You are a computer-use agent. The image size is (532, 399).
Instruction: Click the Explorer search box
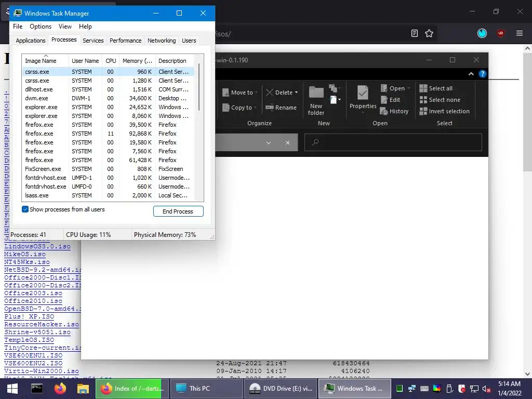[x=393, y=142]
